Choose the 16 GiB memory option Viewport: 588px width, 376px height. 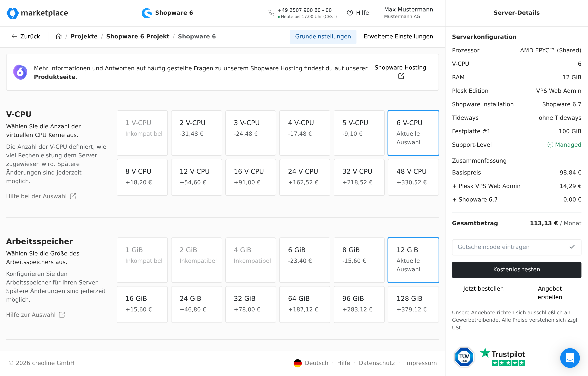(142, 304)
